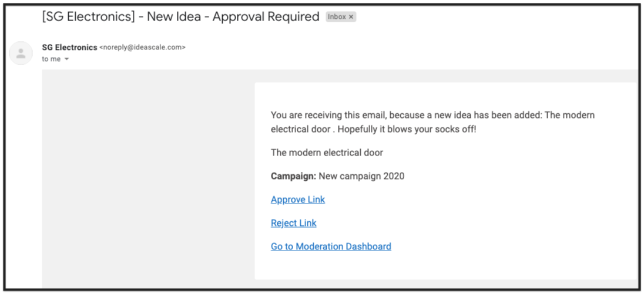The width and height of the screenshot is (644, 294).
Task: Click "Approval Required" in the subject line
Action: tap(266, 17)
